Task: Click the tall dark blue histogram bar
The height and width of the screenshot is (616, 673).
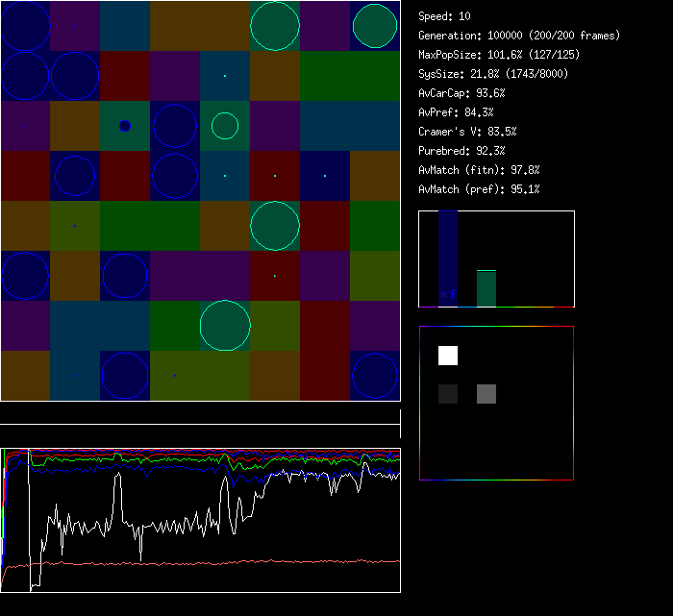Action: 448,259
